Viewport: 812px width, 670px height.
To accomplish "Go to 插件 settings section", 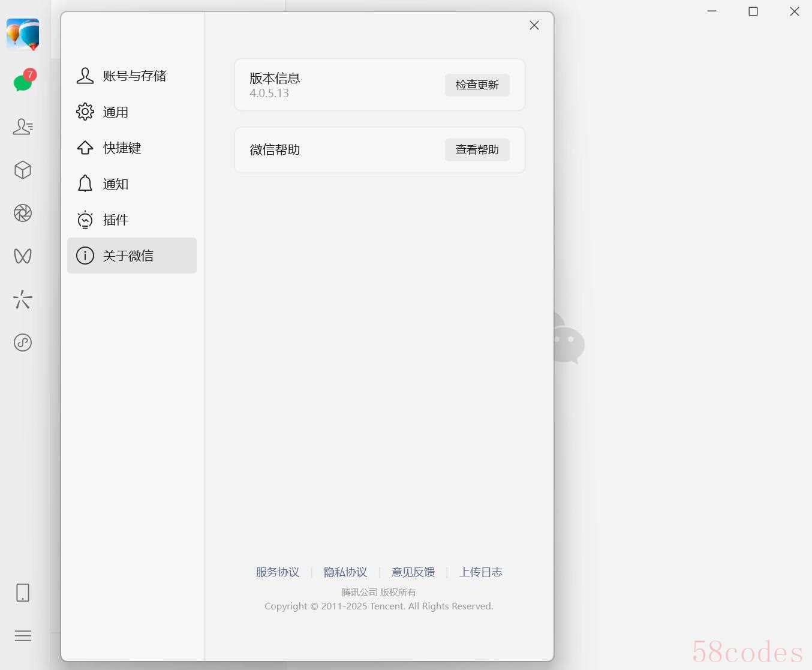I will click(x=132, y=220).
